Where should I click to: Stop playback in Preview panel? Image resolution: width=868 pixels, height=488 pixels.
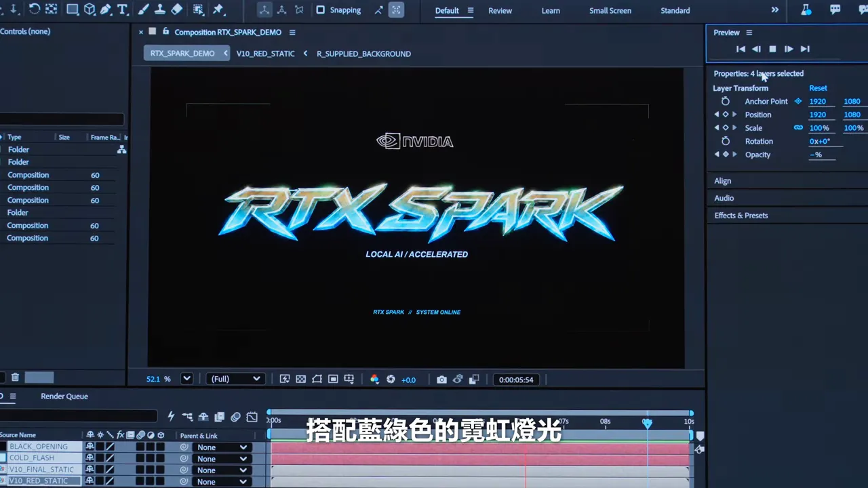tap(772, 49)
